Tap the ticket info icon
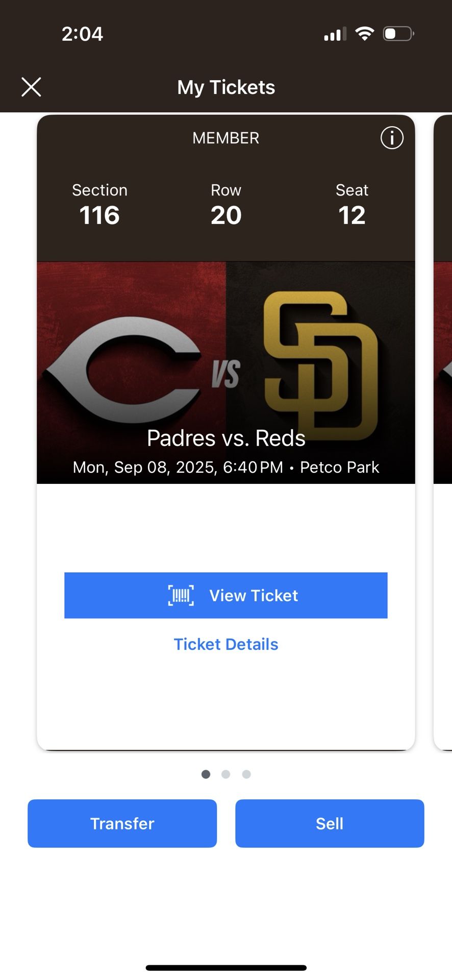 pos(392,138)
